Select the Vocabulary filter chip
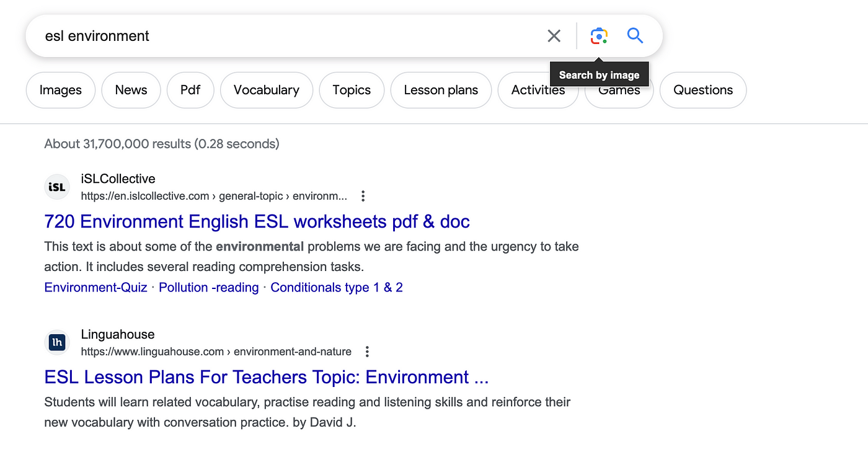Image resolution: width=868 pixels, height=462 pixels. (267, 90)
